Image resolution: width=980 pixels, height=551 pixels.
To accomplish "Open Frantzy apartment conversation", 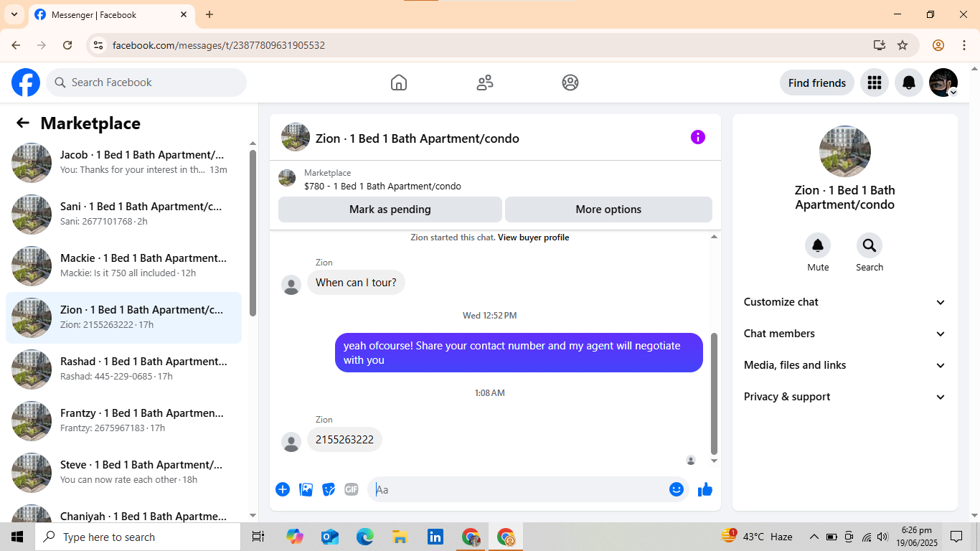I will pyautogui.click(x=123, y=421).
